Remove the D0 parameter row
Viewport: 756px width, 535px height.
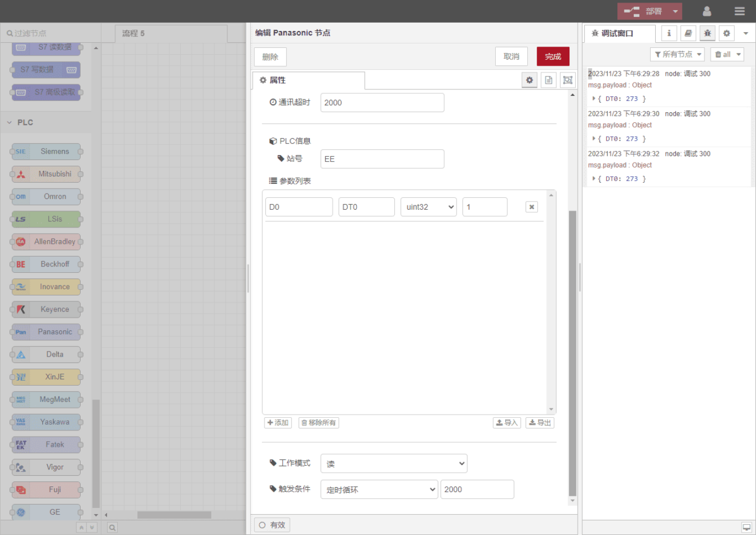[x=531, y=207]
